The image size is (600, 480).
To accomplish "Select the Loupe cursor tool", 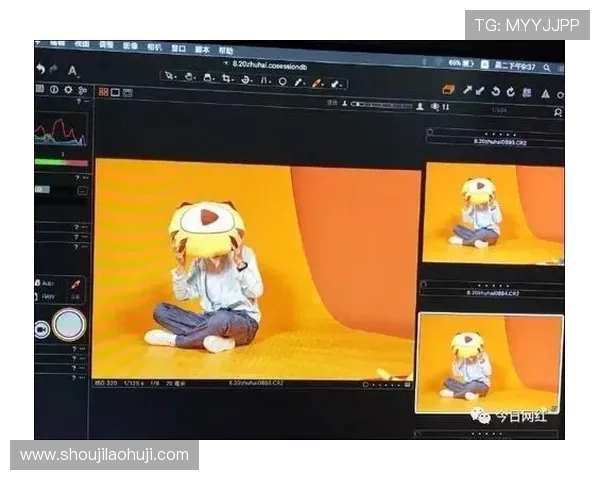I will pos(208,78).
